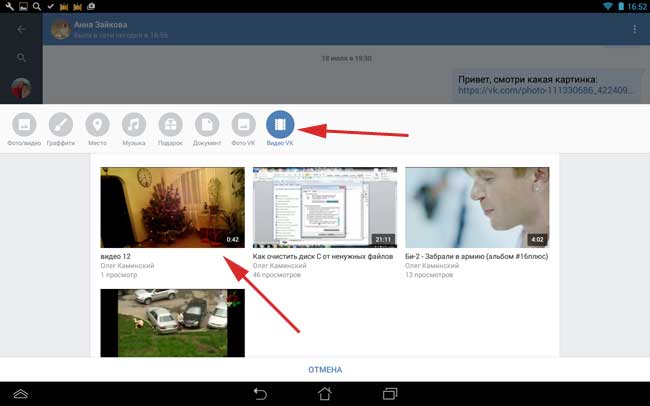Open the Фото VK attachment option
Image resolution: width=650 pixels, height=406 pixels.
243,125
